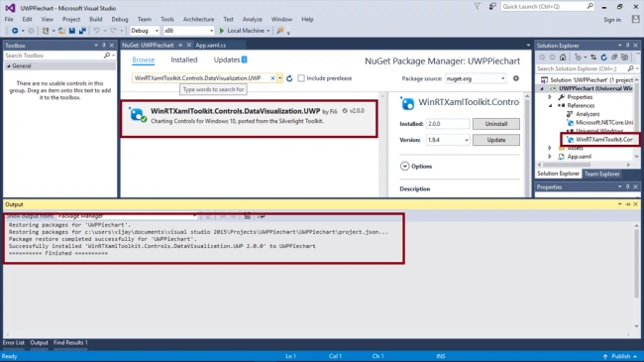The width and height of the screenshot is (644, 362).
Task: Open the Find Results 1 tab
Action: (70, 343)
